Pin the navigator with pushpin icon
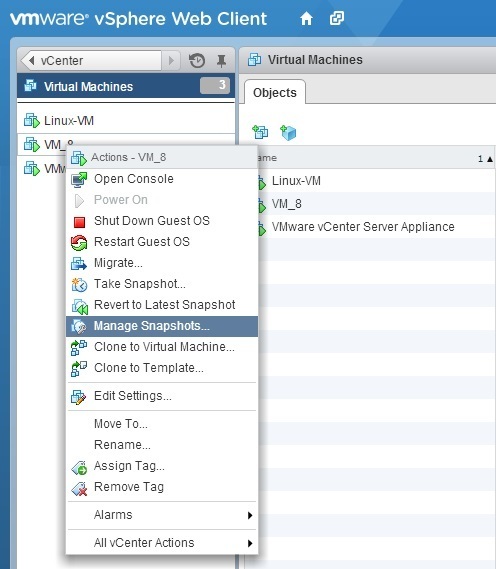 (221, 60)
